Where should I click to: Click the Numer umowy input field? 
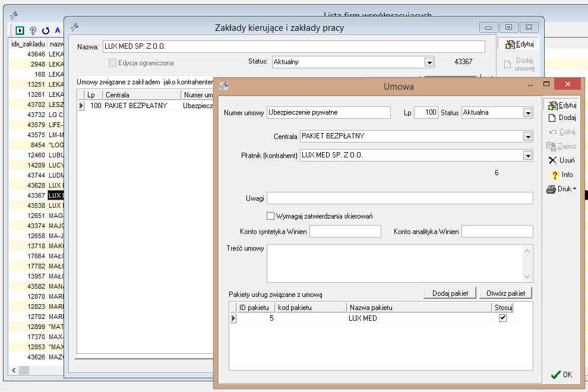tap(328, 112)
